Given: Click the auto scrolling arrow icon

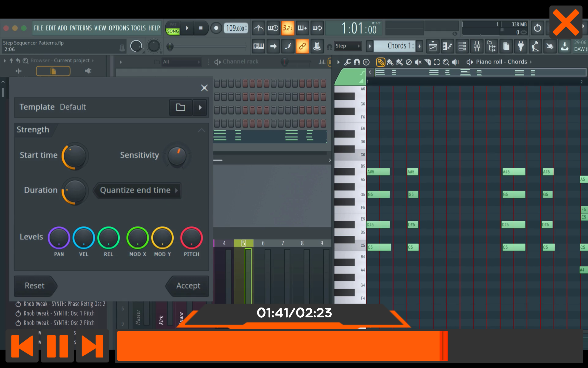Looking at the screenshot, I should (273, 46).
